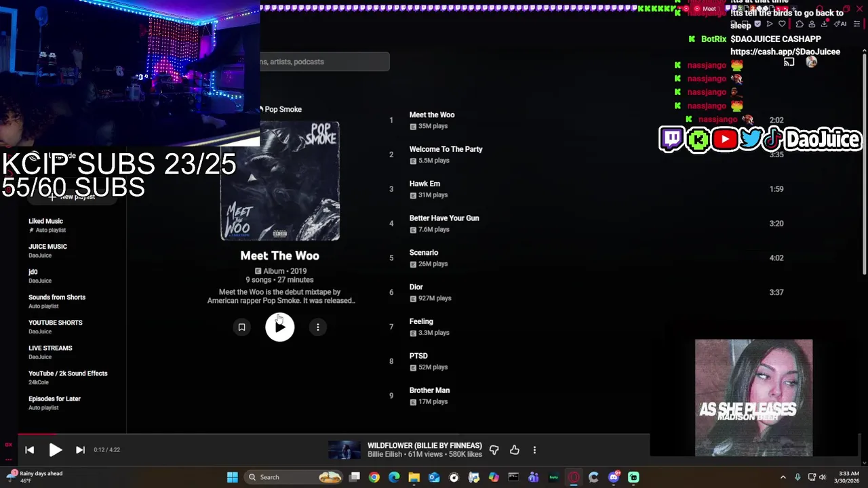Open Terminal from taskbar

[x=514, y=477]
